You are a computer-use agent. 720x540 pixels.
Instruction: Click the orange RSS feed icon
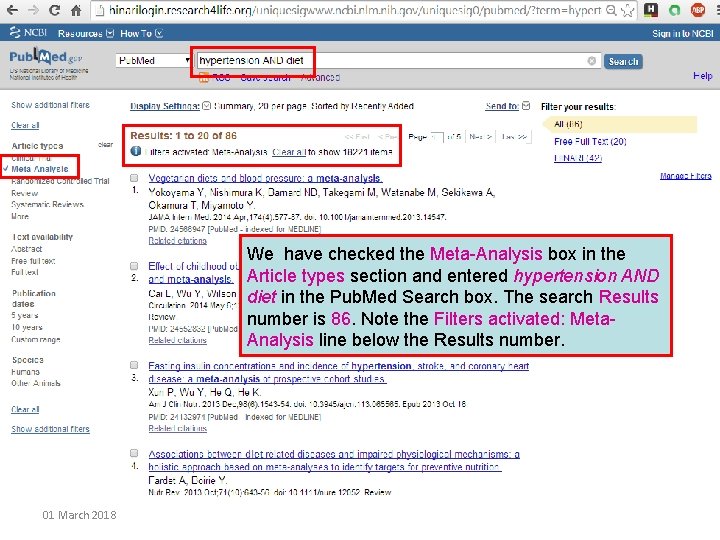click(204, 78)
